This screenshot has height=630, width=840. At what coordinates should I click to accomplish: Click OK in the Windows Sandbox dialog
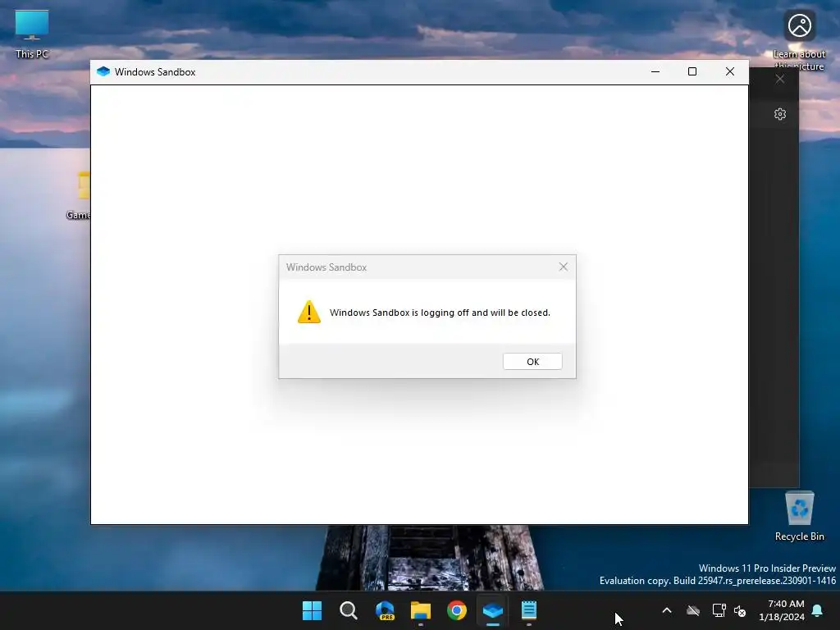[532, 362]
